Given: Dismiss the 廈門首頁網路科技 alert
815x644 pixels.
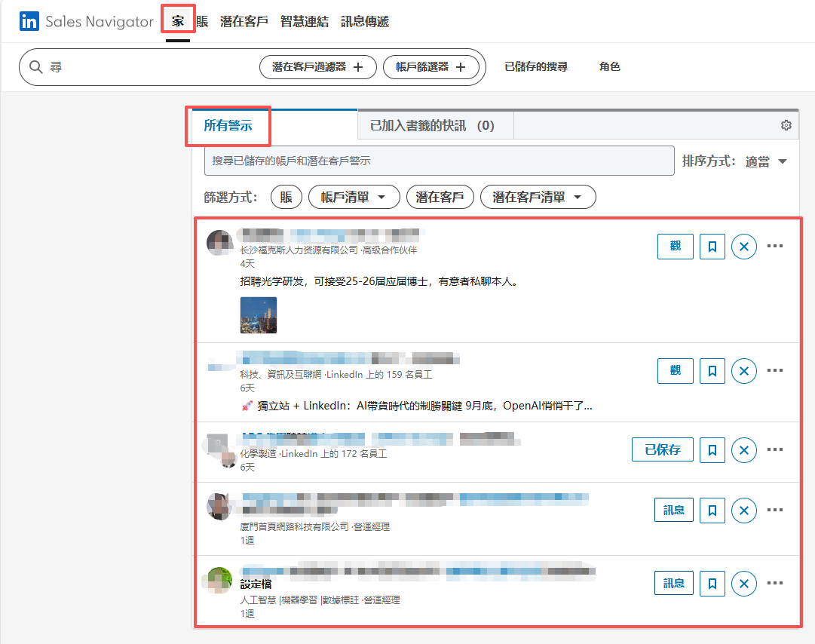Looking at the screenshot, I should pyautogui.click(x=744, y=511).
